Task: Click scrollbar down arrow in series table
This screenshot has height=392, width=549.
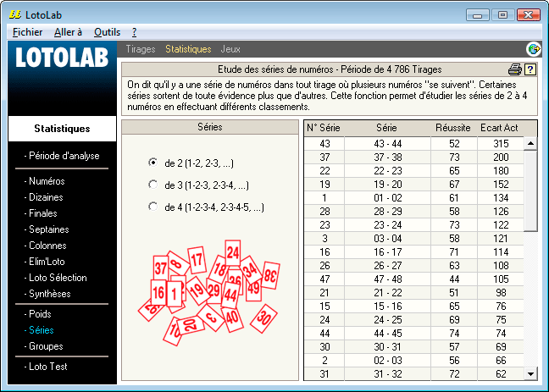Action: coord(530,373)
